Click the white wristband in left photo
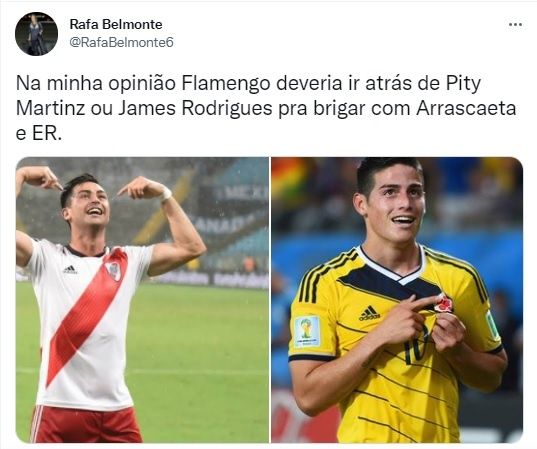The image size is (537, 449). (x=166, y=194)
